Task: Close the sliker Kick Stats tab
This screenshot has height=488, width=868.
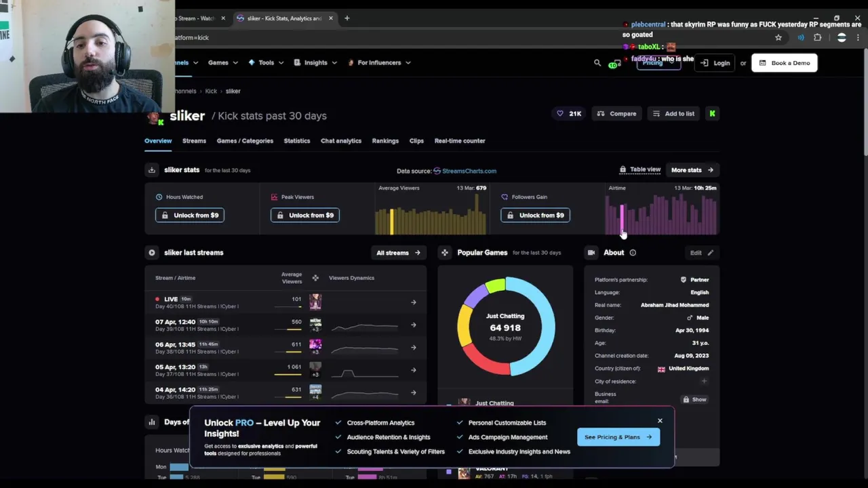Action: pos(331,18)
